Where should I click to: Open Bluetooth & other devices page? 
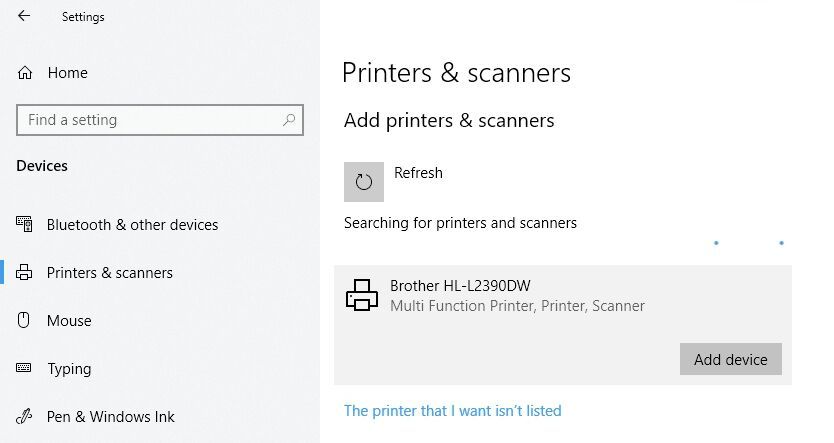[132, 225]
